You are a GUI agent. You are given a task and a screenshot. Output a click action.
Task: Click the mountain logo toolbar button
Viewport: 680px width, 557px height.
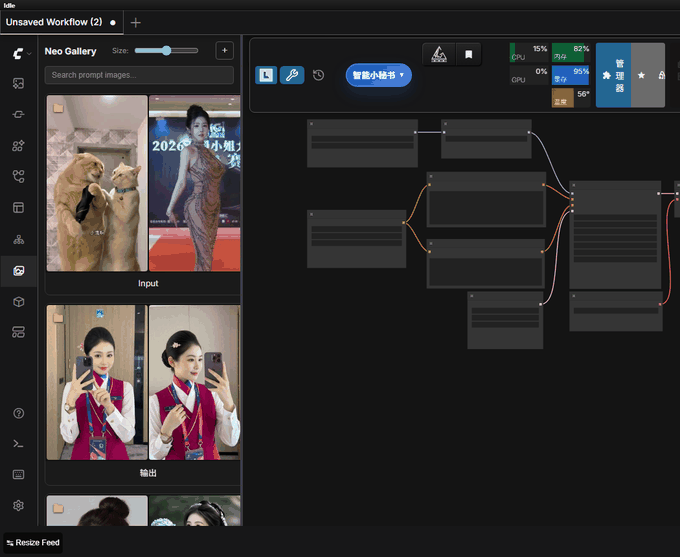(439, 54)
